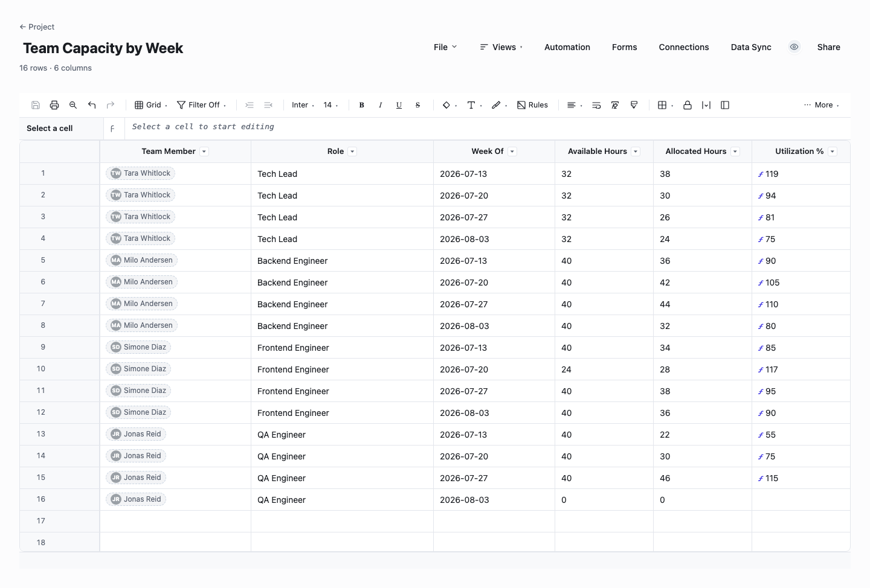Click the Save icon in the toolbar
The image size is (870, 588).
coord(36,105)
